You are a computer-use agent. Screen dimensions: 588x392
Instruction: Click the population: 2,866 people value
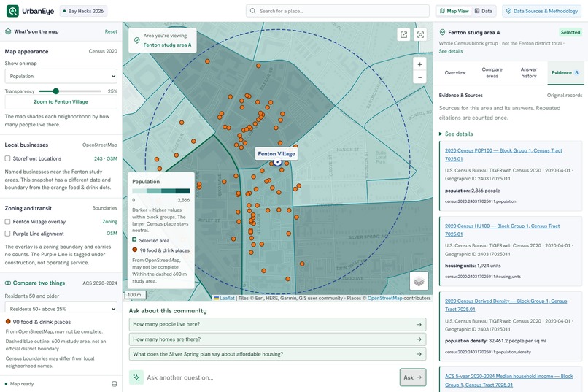[x=472, y=191]
